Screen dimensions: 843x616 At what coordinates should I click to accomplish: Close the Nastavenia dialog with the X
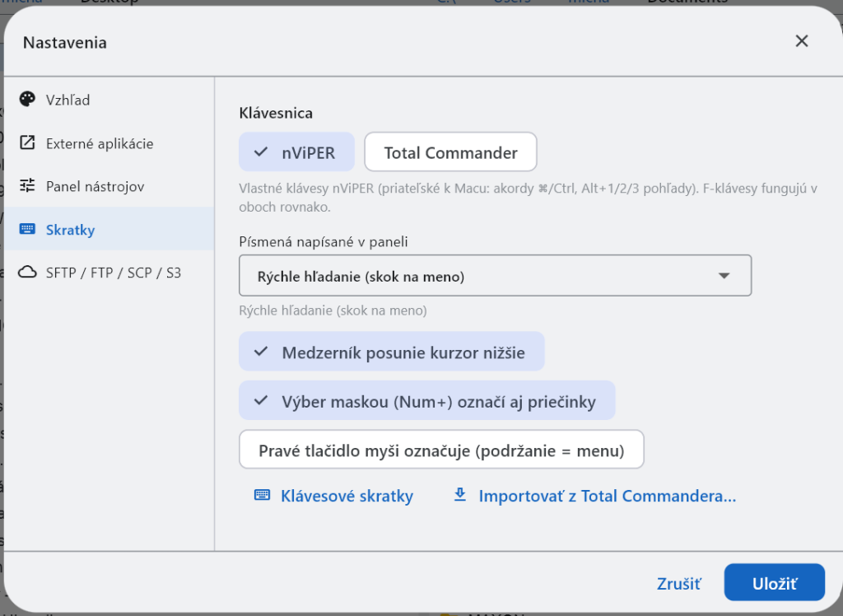802,41
